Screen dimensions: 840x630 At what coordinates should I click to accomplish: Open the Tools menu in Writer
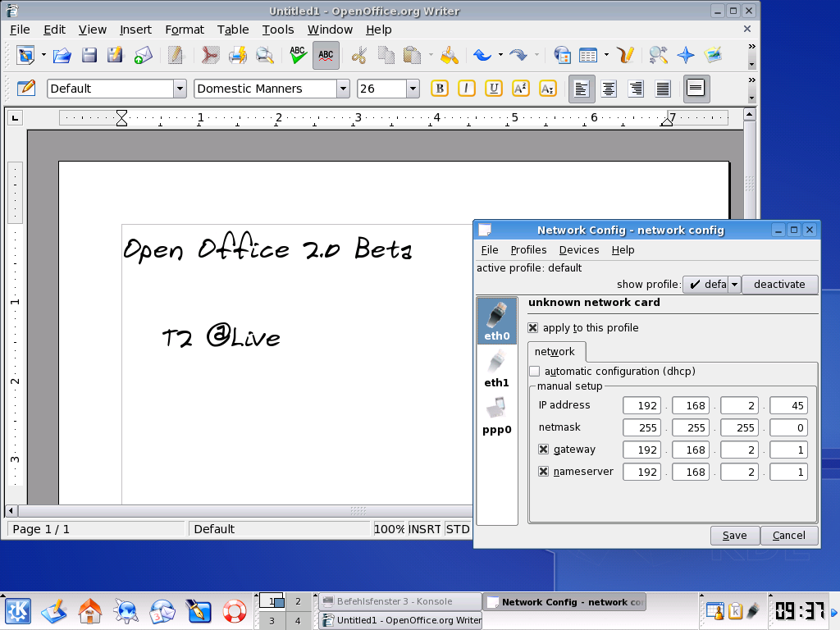point(277,30)
